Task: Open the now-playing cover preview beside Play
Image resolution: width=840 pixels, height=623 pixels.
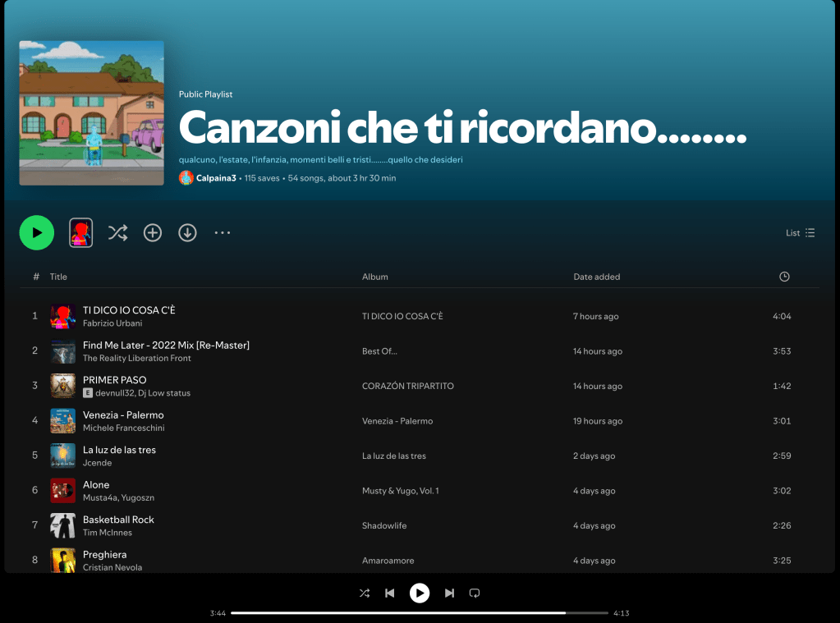Action: (81, 232)
